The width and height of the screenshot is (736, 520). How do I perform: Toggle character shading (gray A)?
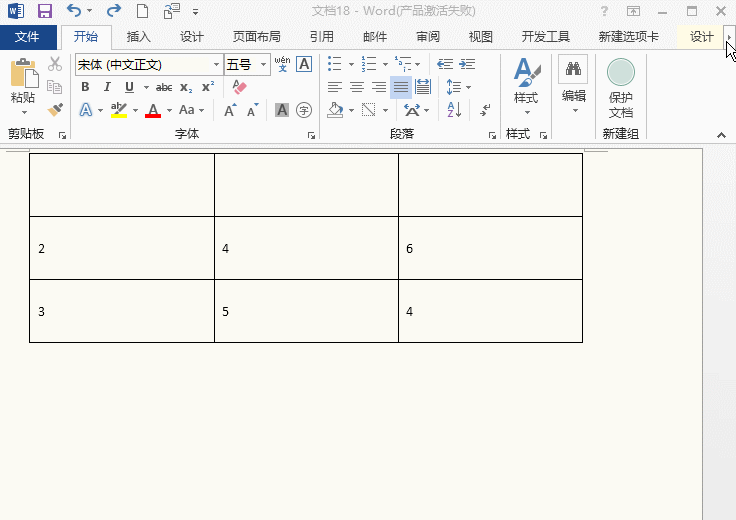(282, 110)
